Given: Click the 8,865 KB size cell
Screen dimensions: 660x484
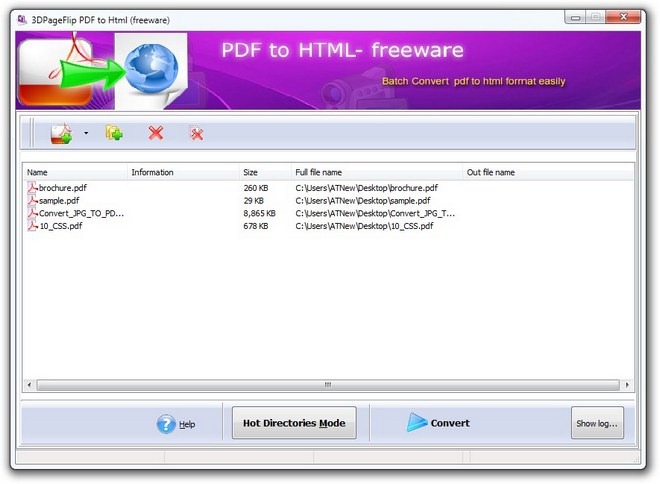Looking at the screenshot, I should (259, 213).
